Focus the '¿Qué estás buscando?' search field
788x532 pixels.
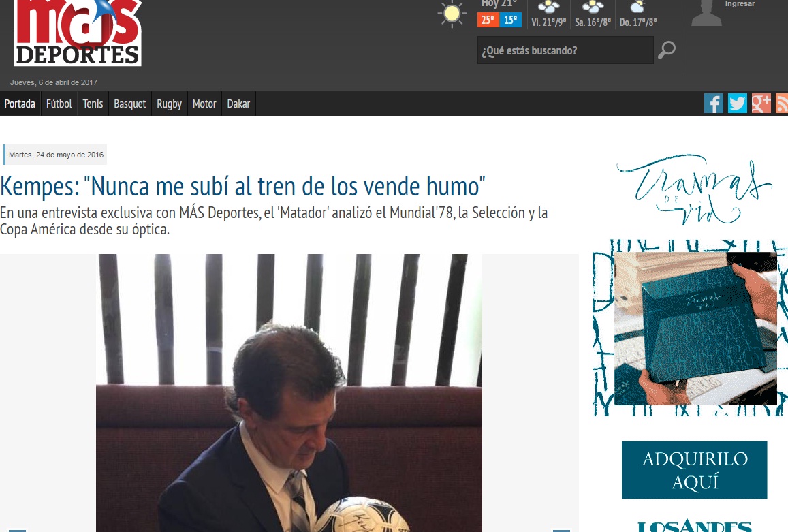(x=565, y=51)
